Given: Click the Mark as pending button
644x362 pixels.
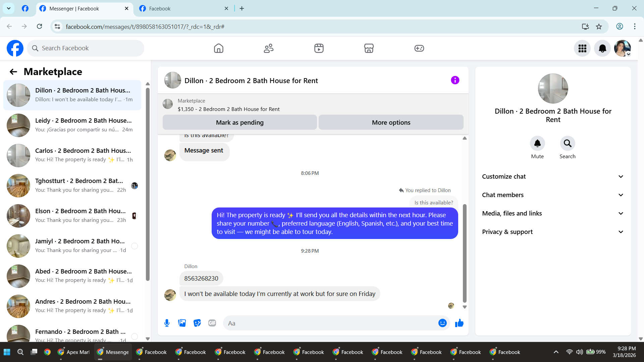Looking at the screenshot, I should pyautogui.click(x=239, y=122).
